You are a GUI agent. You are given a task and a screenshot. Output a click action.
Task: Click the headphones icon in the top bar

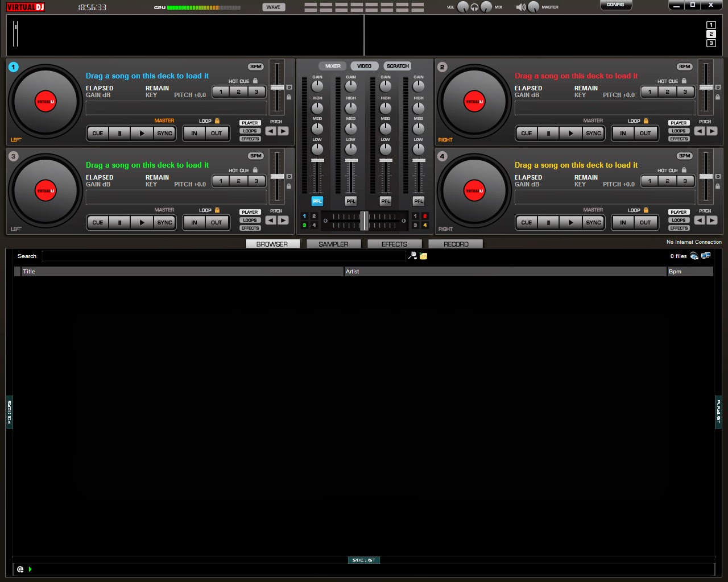pos(474,7)
